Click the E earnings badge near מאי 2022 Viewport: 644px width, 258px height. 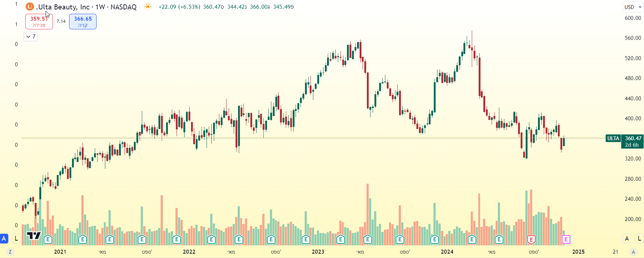click(238, 239)
